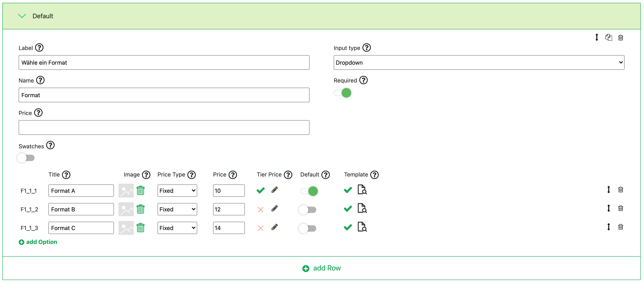Click the move handle arrow for the Format field
Image resolution: width=644 pixels, height=282 pixels.
click(x=597, y=37)
